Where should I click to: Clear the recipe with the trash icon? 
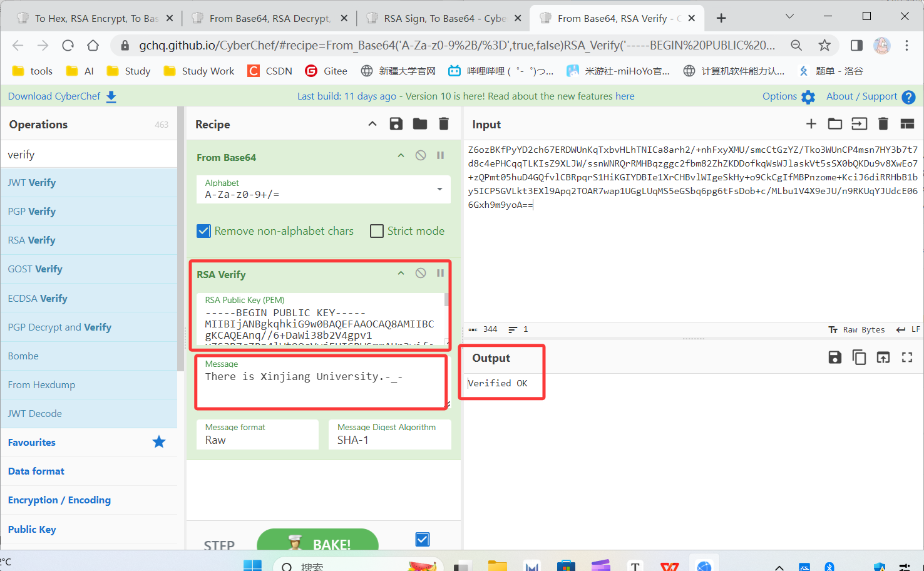click(x=444, y=124)
